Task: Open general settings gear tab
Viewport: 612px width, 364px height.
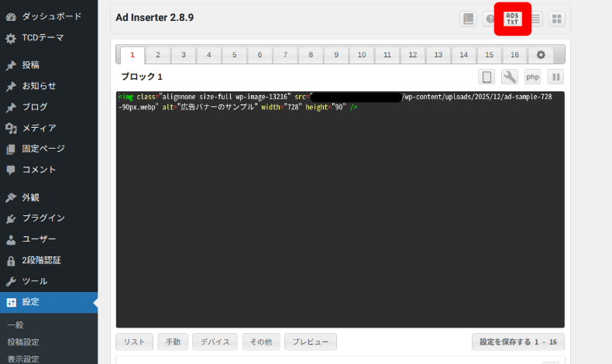Action: 541,55
